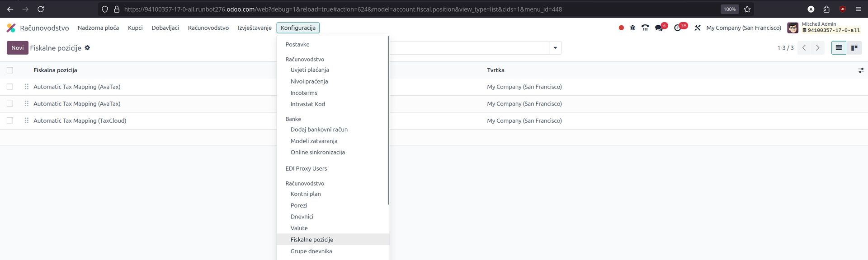The height and width of the screenshot is (260, 868).
Task: Click the browser bookmark star icon
Action: point(747,9)
